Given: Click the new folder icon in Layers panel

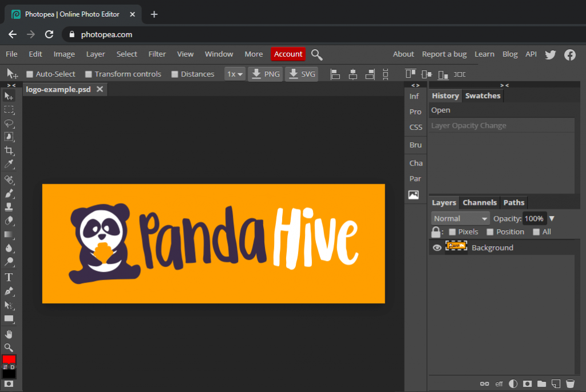Looking at the screenshot, I should pos(541,383).
